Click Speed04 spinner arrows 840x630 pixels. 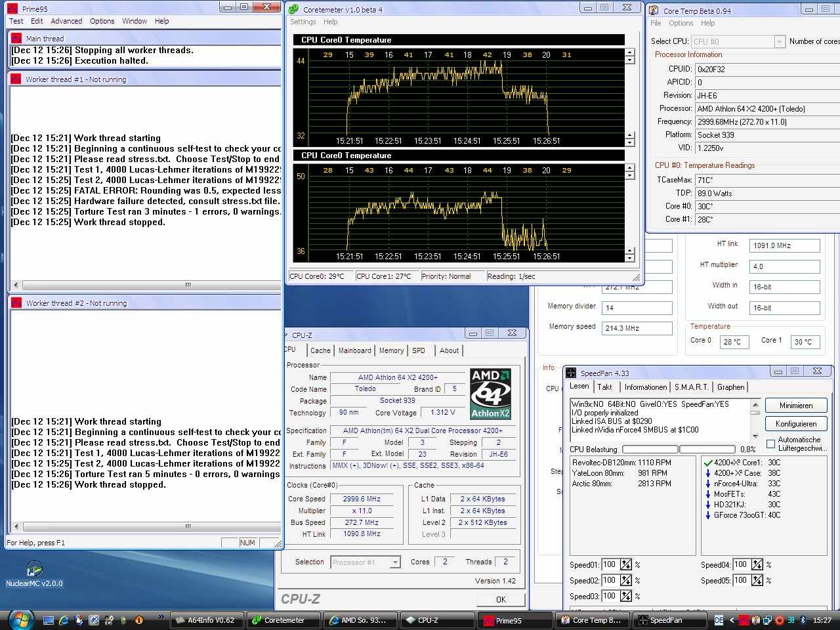(x=757, y=564)
